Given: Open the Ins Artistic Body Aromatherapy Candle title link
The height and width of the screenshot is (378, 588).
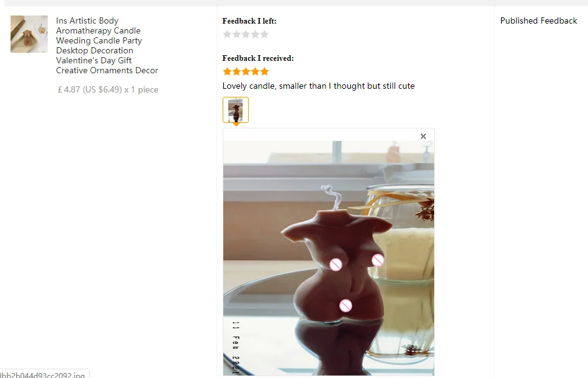Looking at the screenshot, I should [x=107, y=45].
